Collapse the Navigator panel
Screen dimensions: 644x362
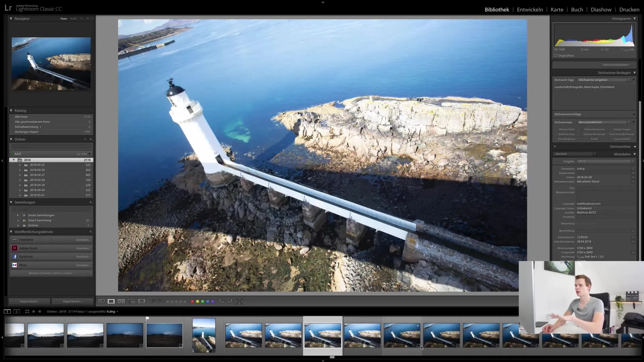[11, 18]
